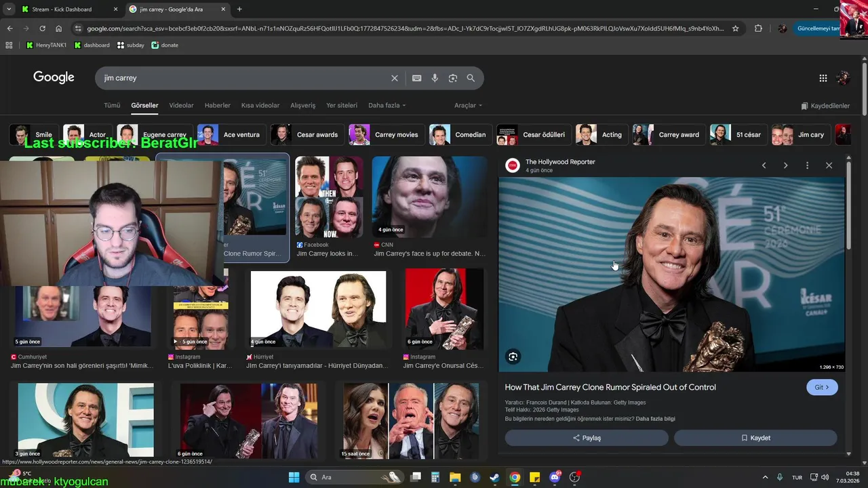Open the tab search dropdown
This screenshot has width=868, height=488.
8,9
